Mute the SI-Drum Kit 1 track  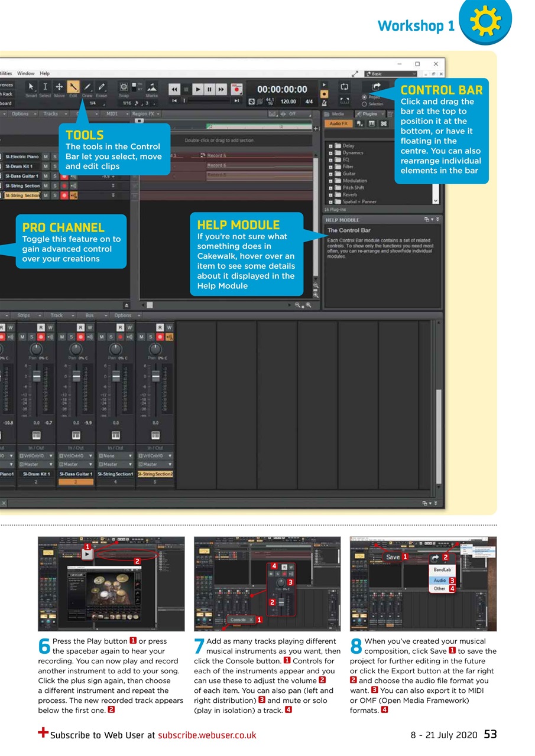pos(46,166)
